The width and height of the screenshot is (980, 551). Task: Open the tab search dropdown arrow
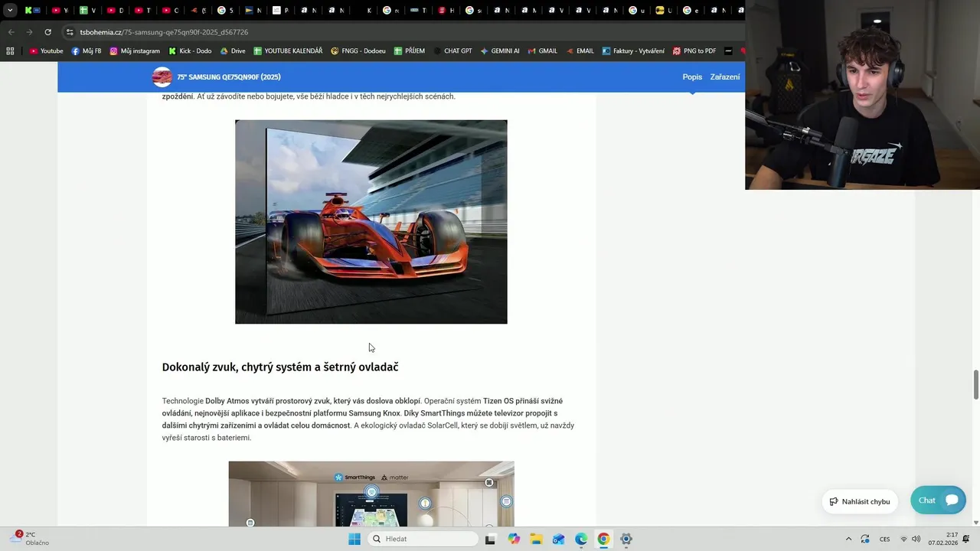tap(10, 11)
